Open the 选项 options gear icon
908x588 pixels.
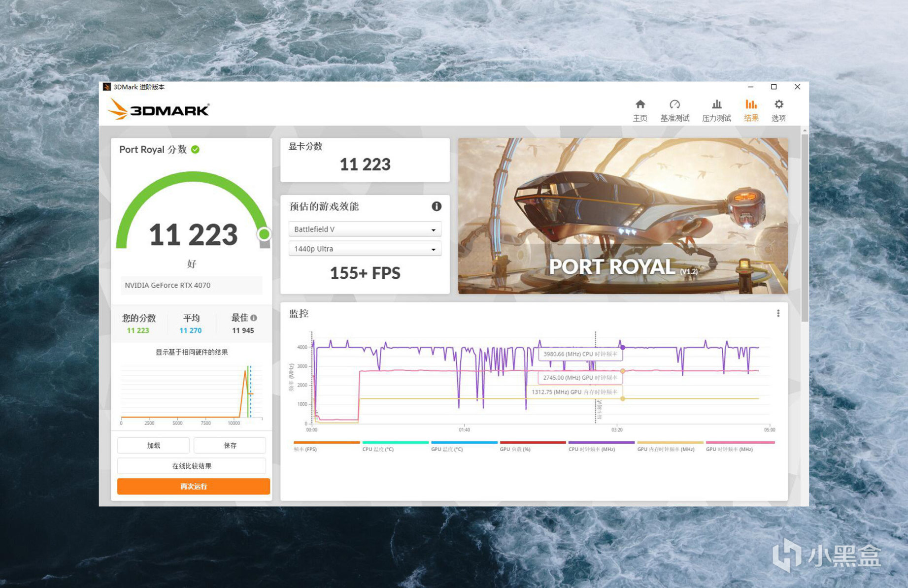(778, 104)
